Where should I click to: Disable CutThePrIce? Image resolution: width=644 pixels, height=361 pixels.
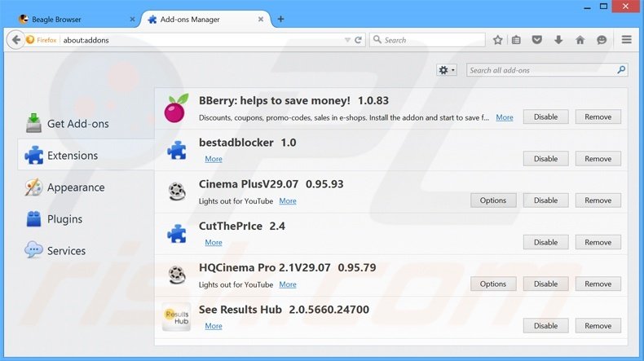point(545,242)
